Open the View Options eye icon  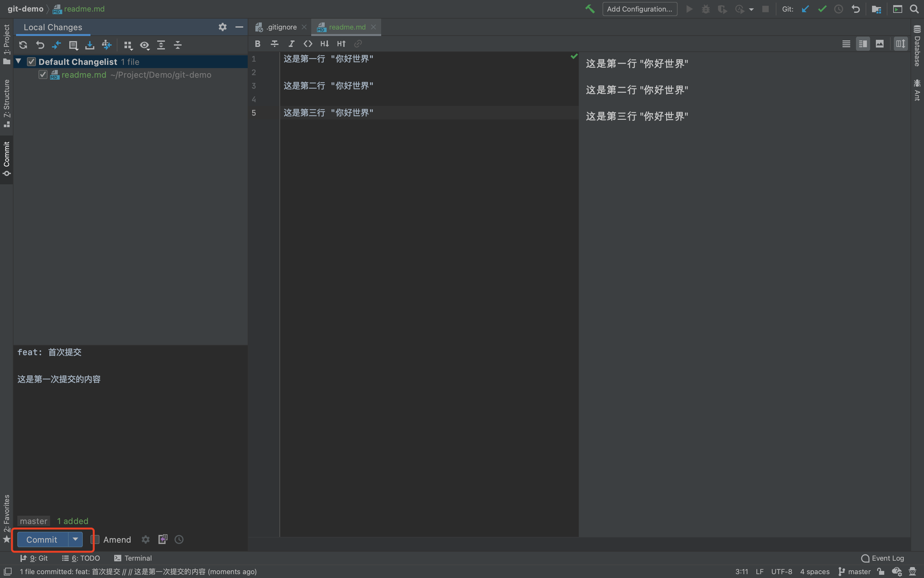145,45
